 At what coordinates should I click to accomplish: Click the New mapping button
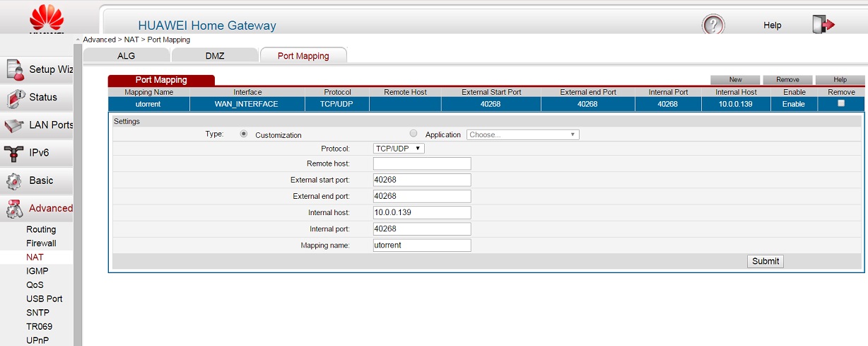[735, 80]
